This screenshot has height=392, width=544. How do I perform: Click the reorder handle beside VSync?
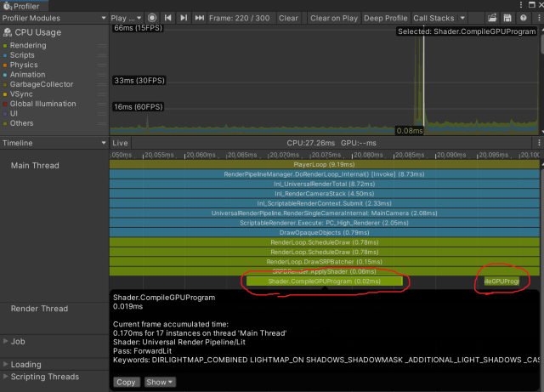102,94
